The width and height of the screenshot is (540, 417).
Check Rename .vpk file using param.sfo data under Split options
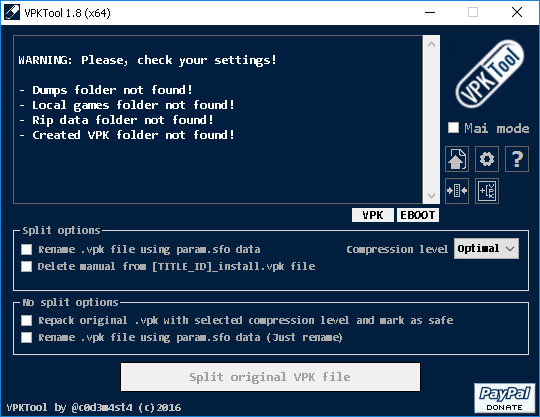[27, 249]
